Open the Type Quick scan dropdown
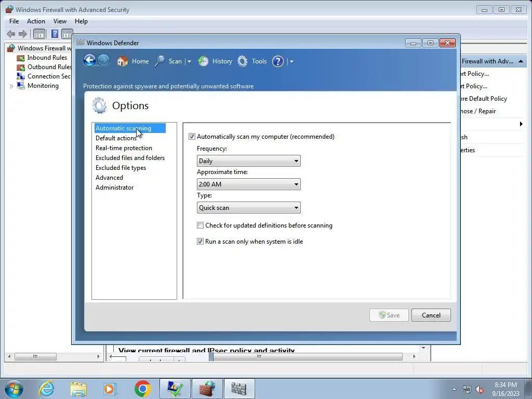Screen dimensions: 532x399 [249, 208]
